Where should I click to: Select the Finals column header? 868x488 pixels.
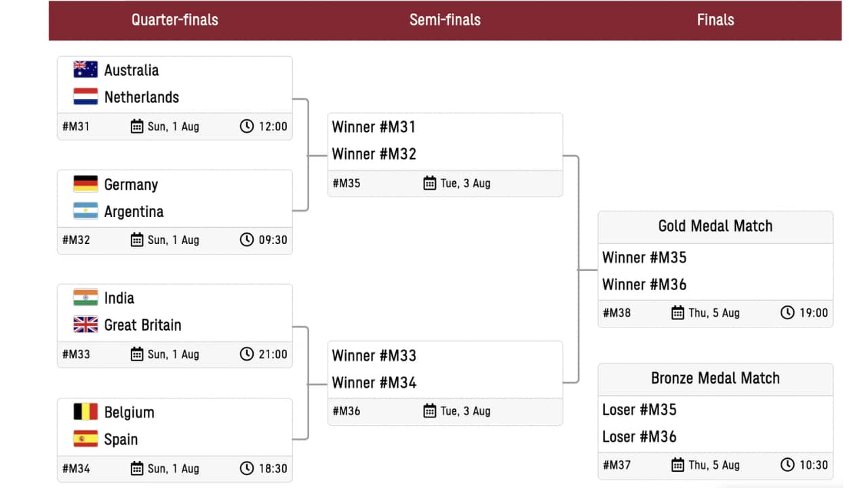715,20
